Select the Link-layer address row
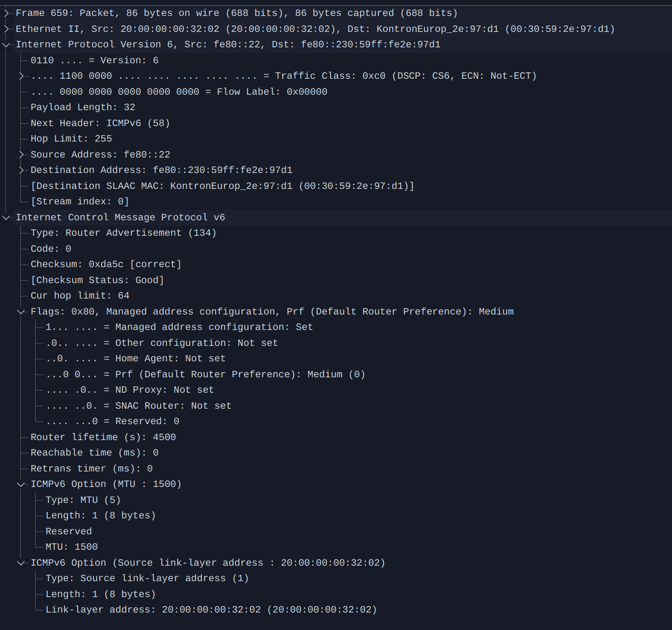The height and width of the screenshot is (630, 672). pos(211,610)
